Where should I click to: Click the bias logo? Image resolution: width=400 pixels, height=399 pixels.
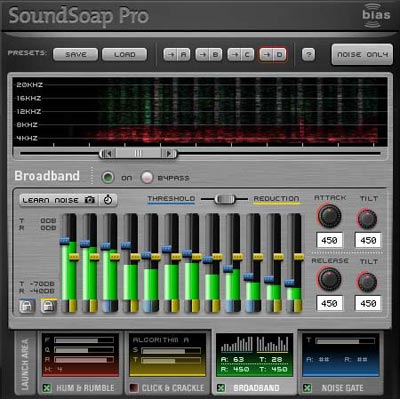point(376,15)
